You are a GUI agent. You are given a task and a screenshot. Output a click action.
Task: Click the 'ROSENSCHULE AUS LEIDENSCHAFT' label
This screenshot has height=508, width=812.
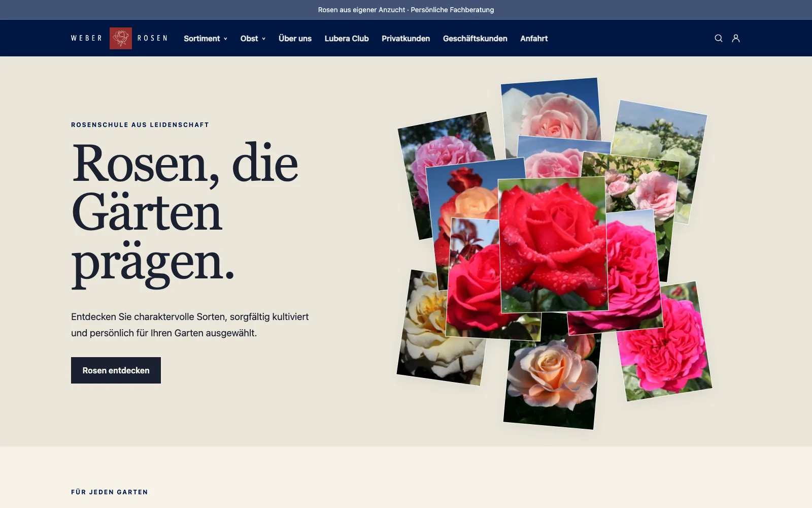pyautogui.click(x=140, y=124)
